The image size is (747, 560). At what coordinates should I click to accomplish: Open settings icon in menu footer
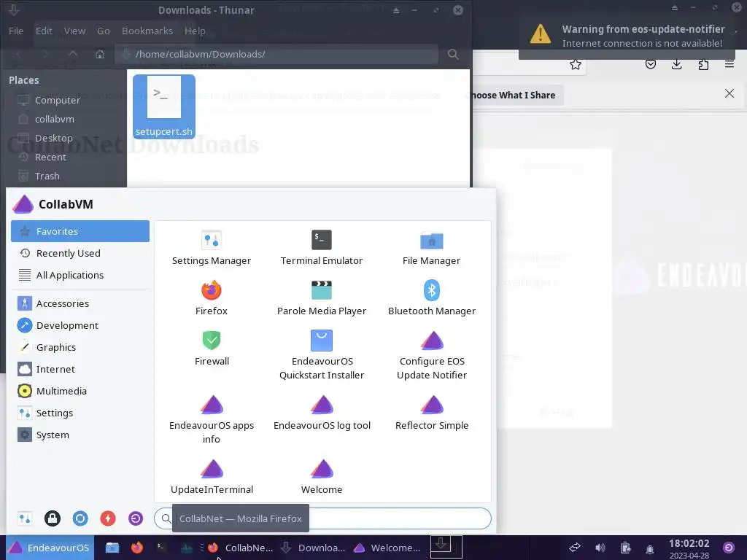point(25,518)
